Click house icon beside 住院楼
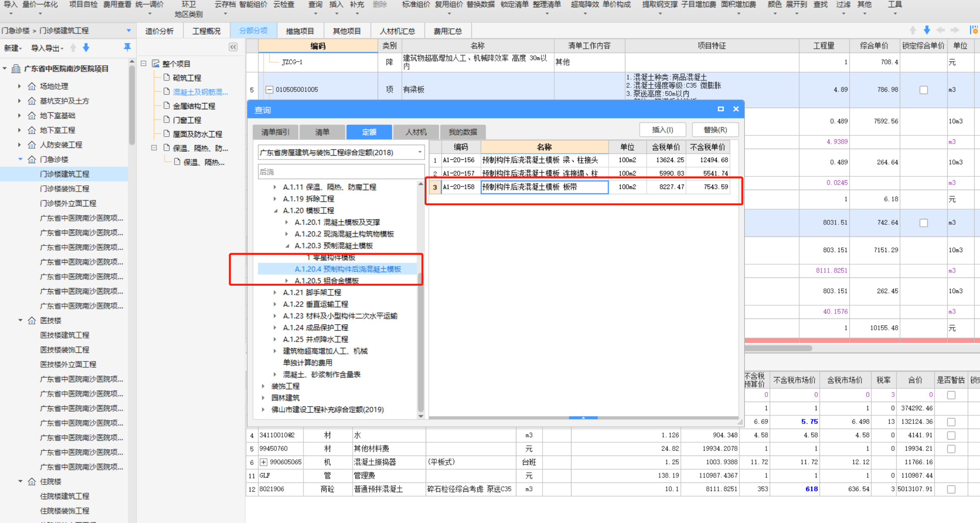The width and height of the screenshot is (980, 523). [x=32, y=482]
